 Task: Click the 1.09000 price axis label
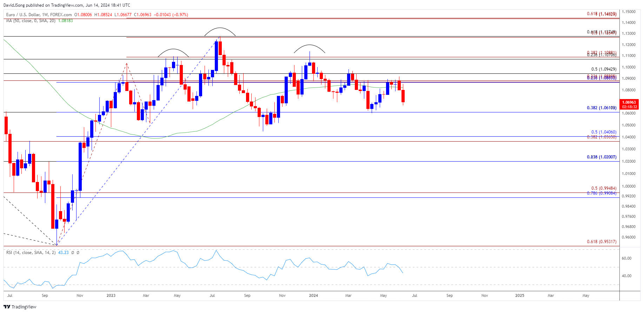click(629, 78)
